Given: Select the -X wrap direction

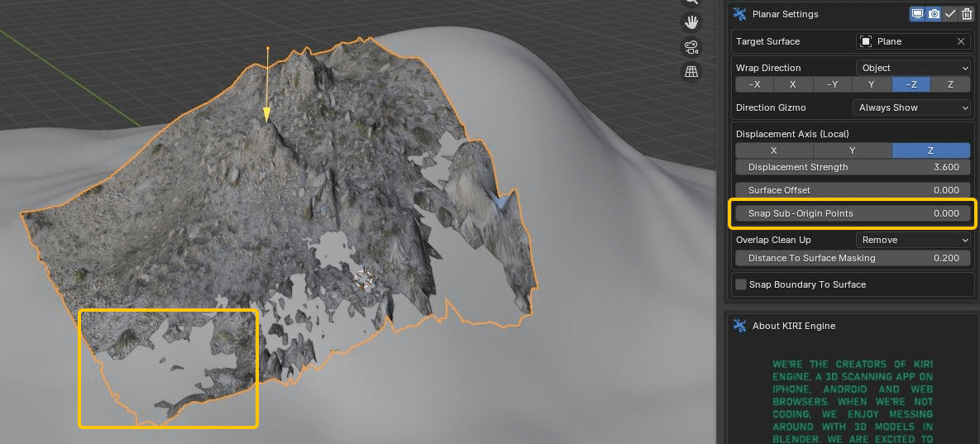Looking at the screenshot, I should click(754, 84).
